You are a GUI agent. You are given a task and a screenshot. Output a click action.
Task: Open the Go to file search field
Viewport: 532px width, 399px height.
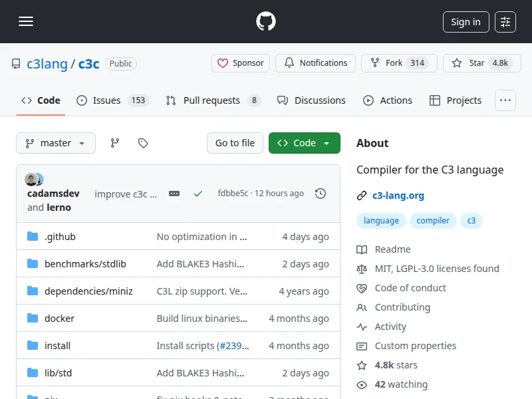(235, 143)
